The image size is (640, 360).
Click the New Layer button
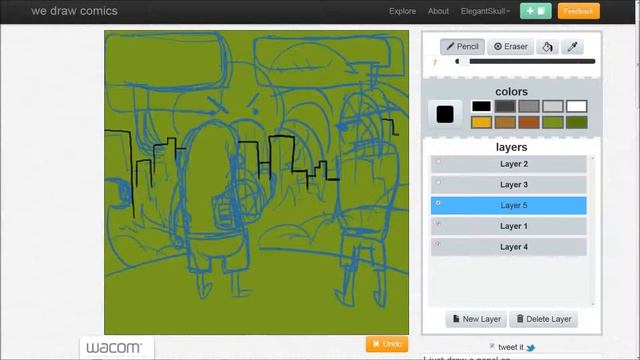click(476, 319)
